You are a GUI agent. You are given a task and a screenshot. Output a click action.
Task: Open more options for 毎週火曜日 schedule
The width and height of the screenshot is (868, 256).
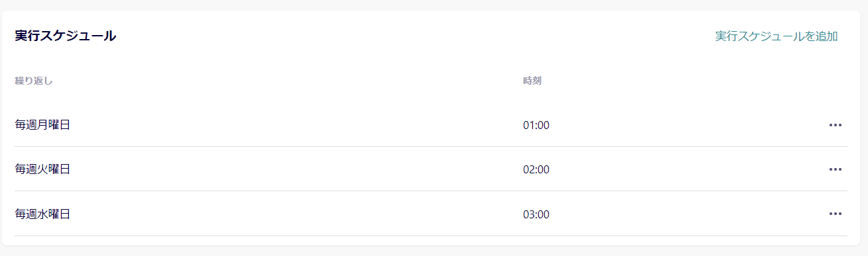click(835, 169)
